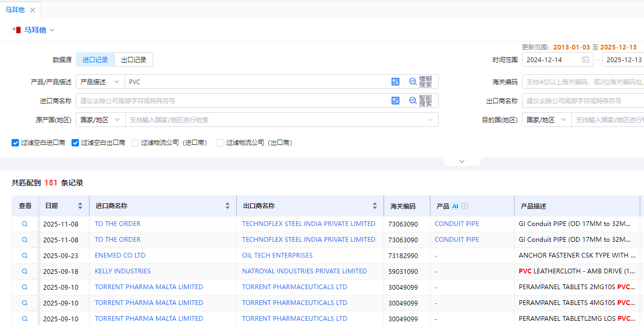644x325 pixels.
Task: Click the AI badge in the 产品 column header
Action: 455,206
